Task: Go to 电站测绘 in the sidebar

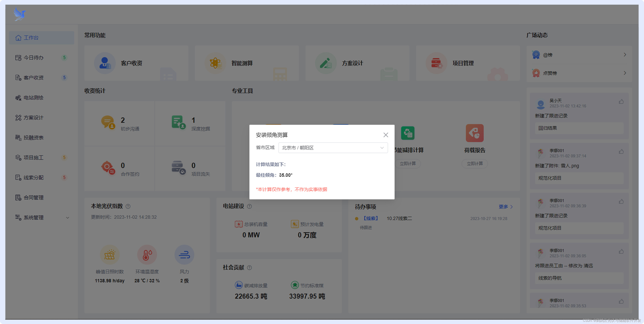Action: pos(42,98)
